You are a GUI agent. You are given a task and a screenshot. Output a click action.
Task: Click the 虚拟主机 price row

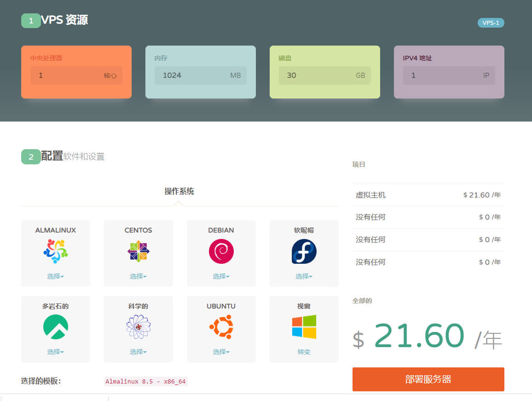pyautogui.click(x=428, y=195)
